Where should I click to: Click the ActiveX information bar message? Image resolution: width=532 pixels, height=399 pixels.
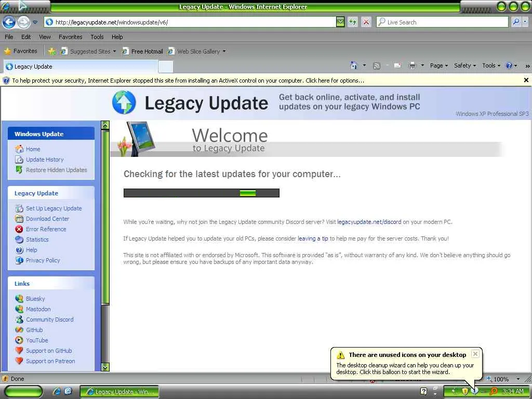188,81
